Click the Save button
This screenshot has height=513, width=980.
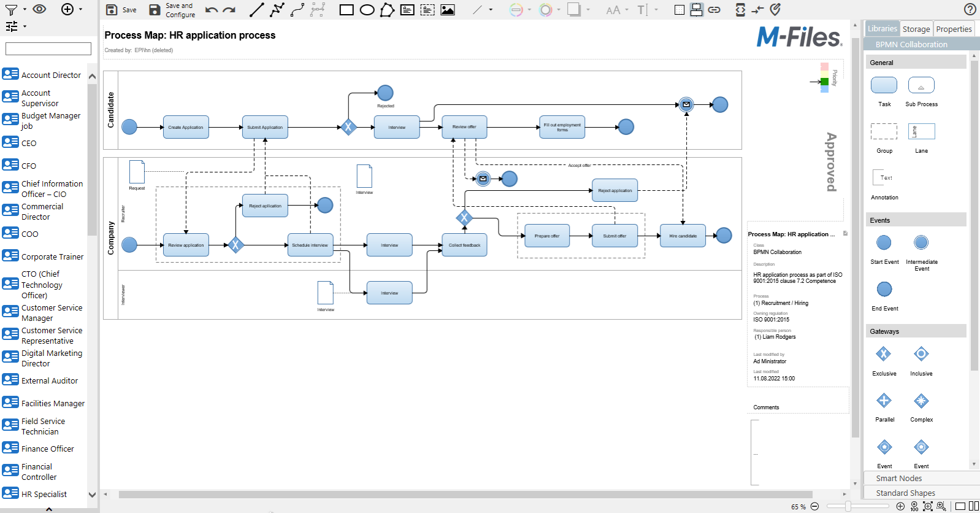pyautogui.click(x=121, y=10)
